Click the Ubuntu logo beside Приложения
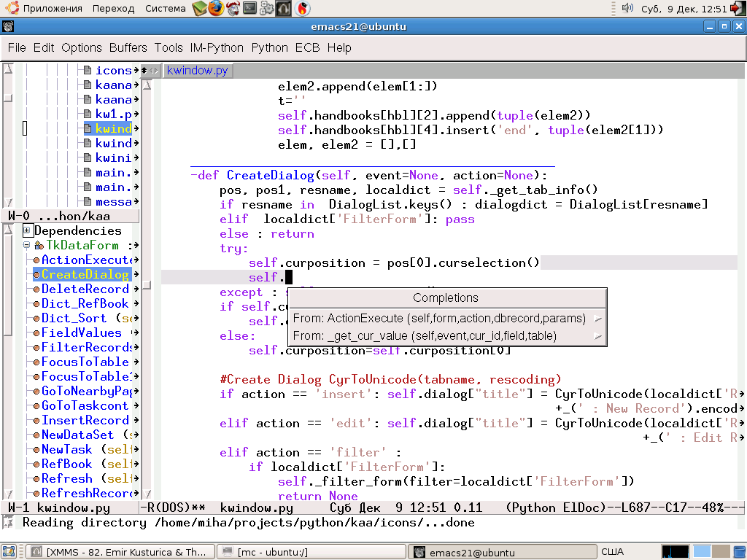 click(10, 9)
